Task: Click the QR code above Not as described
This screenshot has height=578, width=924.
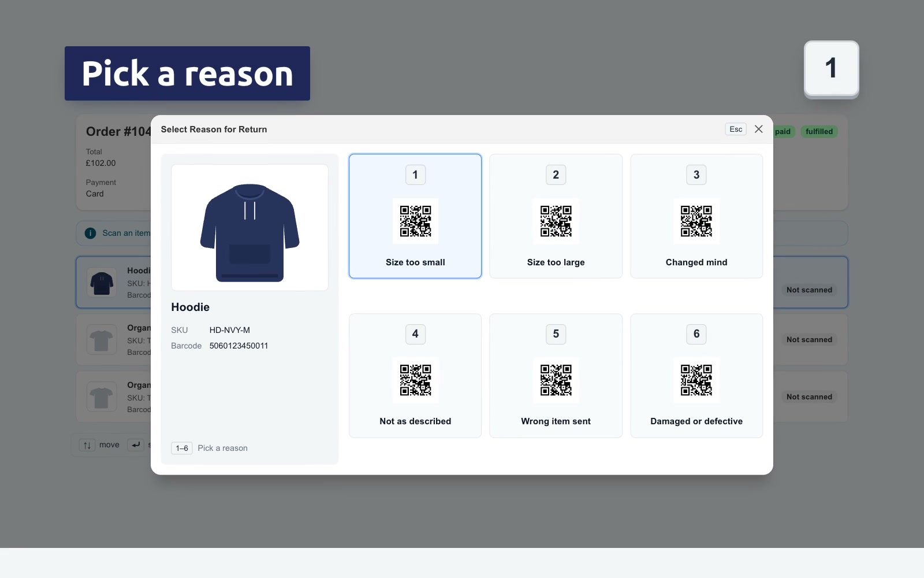Action: click(x=415, y=380)
